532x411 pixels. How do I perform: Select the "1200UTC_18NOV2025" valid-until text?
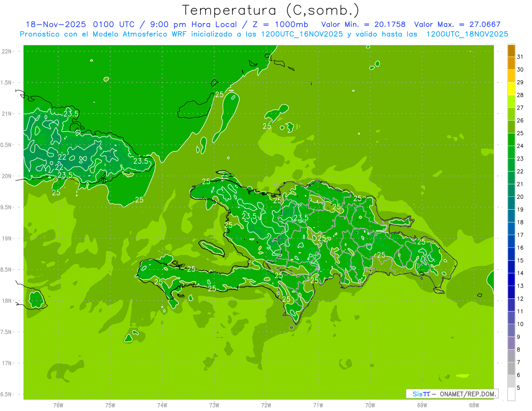pyautogui.click(x=467, y=34)
